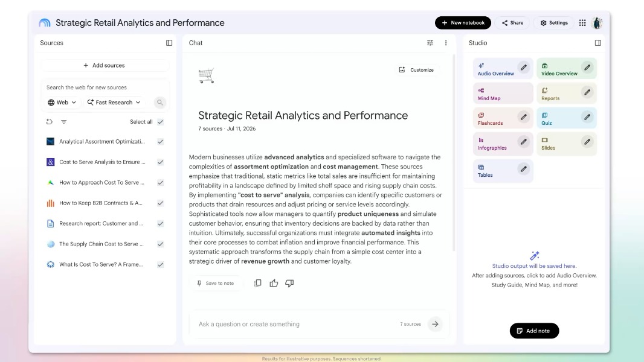Viewport: 644px width, 362px height.
Task: Click the NotebookLM logo icon
Action: (44, 23)
